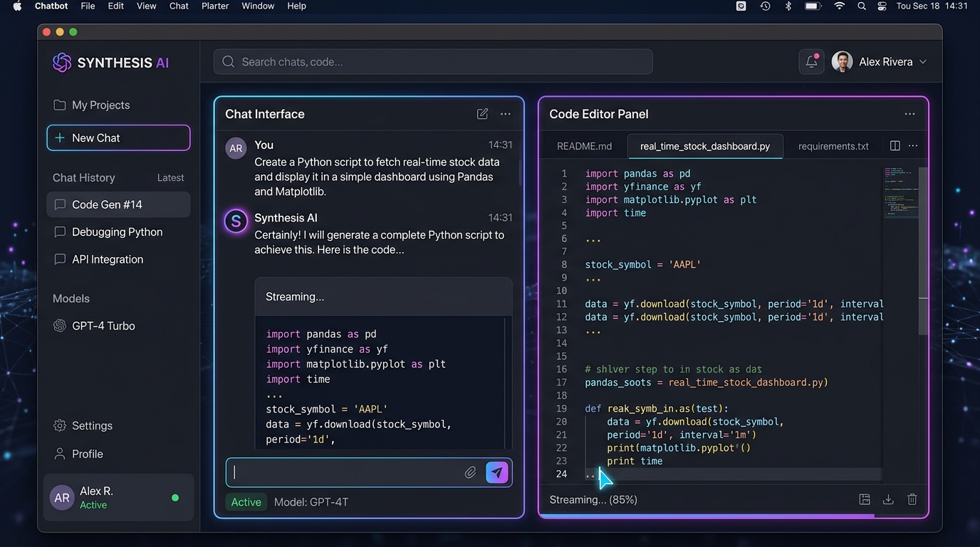Click the Model: GPT-4T label
Viewport: 980px width, 547px height.
click(x=311, y=502)
